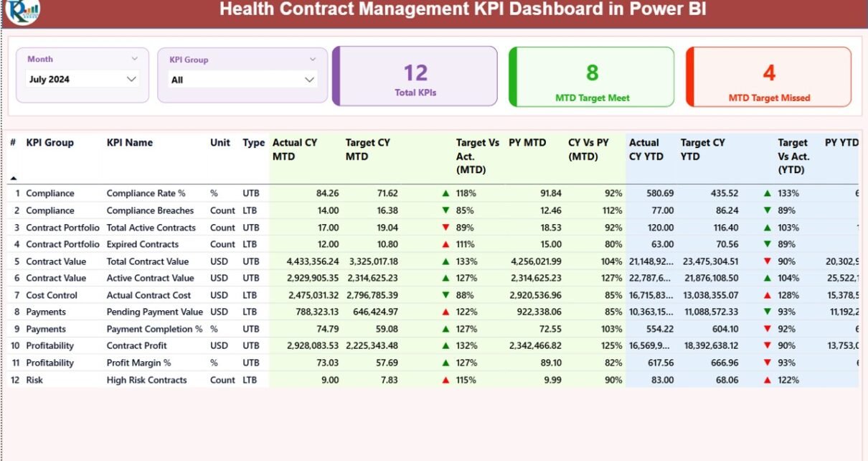Click green down arrow for Compliance Breaches MTD
The height and width of the screenshot is (461, 868).
coord(446,210)
